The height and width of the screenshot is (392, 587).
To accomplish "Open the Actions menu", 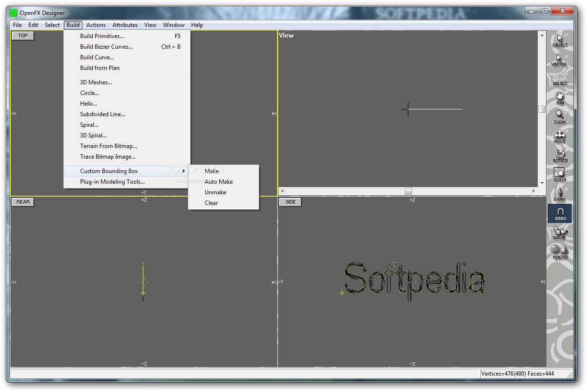I will [x=96, y=25].
